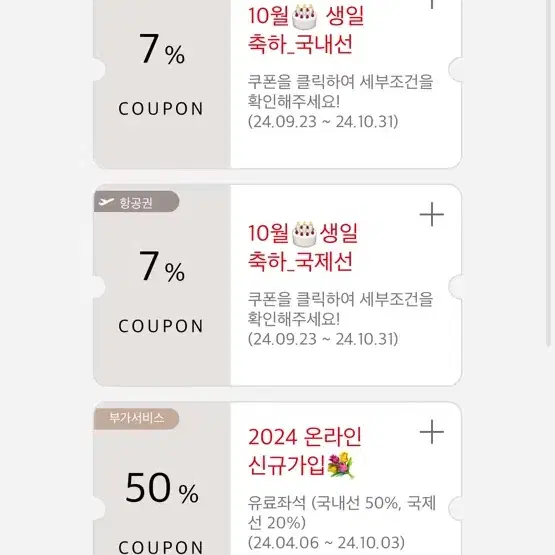Image resolution: width=555 pixels, height=555 pixels.
Task: Expand the domestic birthday coupon plus icon
Action: (431, 4)
